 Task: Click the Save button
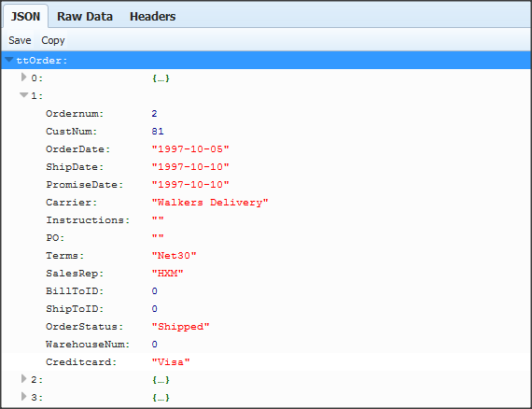20,40
